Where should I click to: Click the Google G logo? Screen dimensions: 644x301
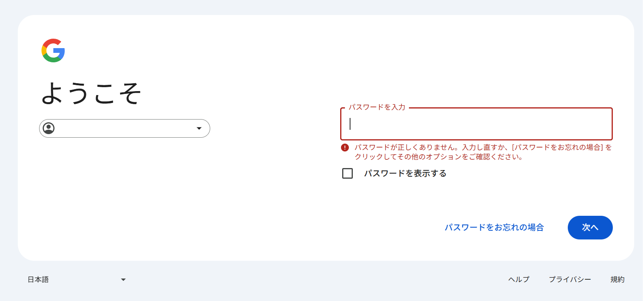(53, 50)
